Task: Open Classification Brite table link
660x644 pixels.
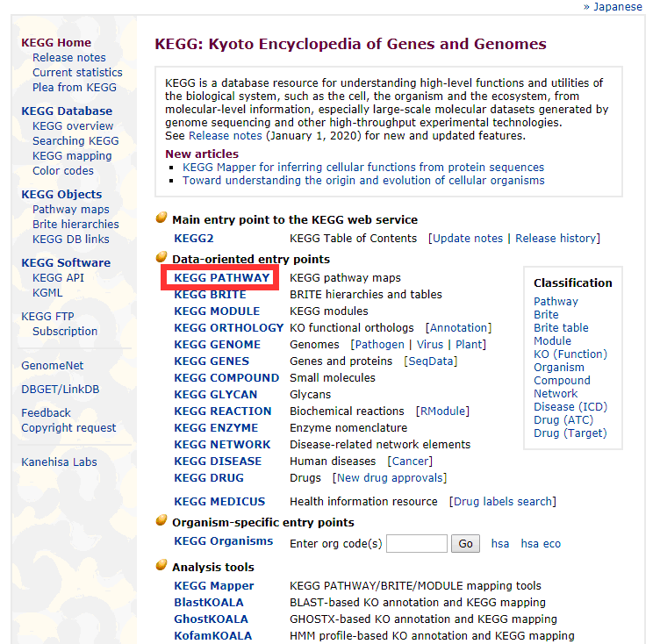Action: click(561, 328)
